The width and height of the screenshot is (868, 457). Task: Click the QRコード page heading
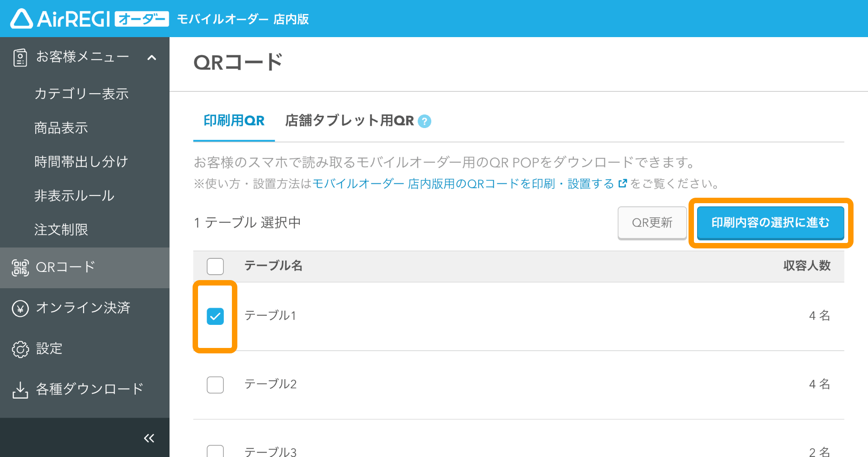point(238,62)
